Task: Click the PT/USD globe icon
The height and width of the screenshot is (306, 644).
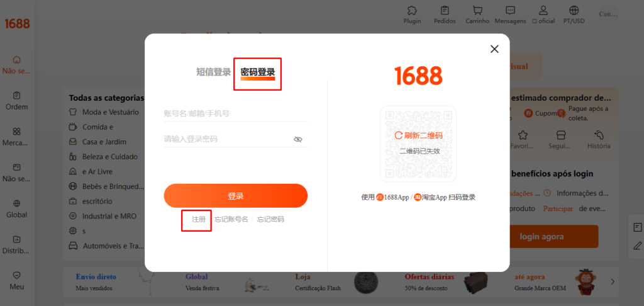Action: pyautogui.click(x=574, y=11)
